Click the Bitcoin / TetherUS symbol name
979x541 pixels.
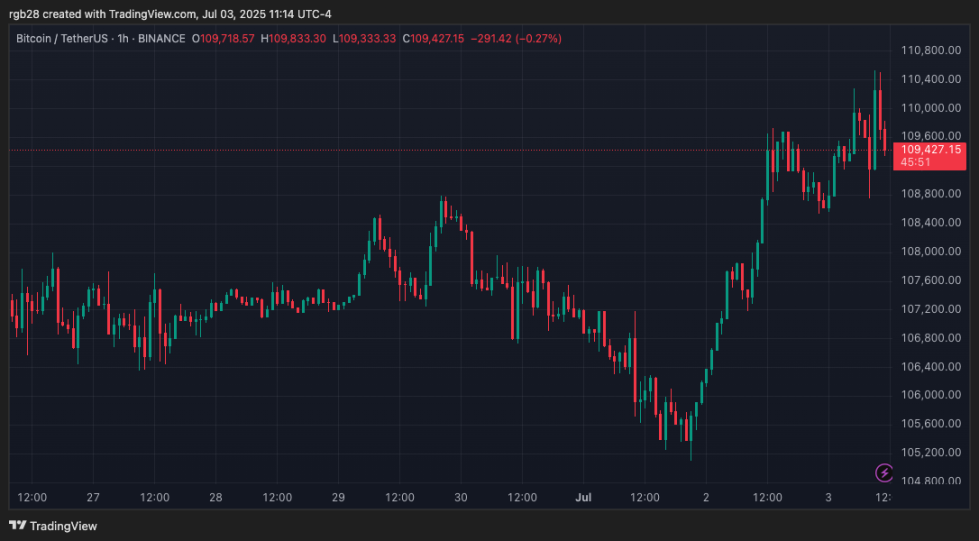(x=65, y=38)
